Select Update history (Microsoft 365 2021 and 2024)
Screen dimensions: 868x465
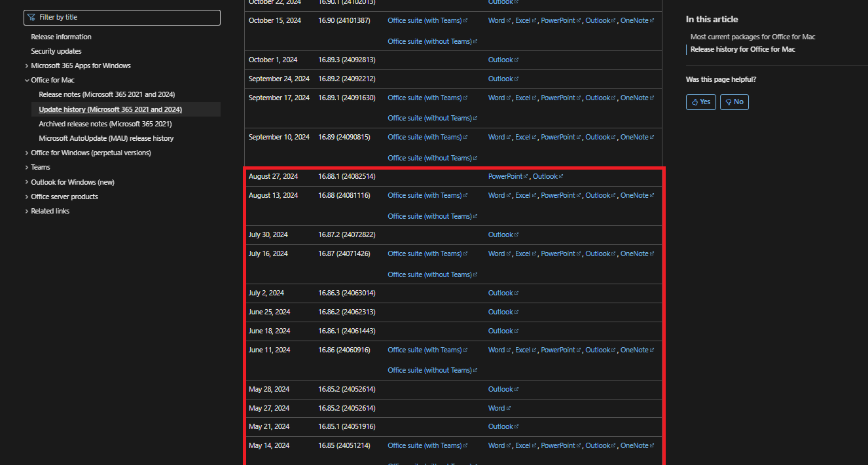pos(111,109)
